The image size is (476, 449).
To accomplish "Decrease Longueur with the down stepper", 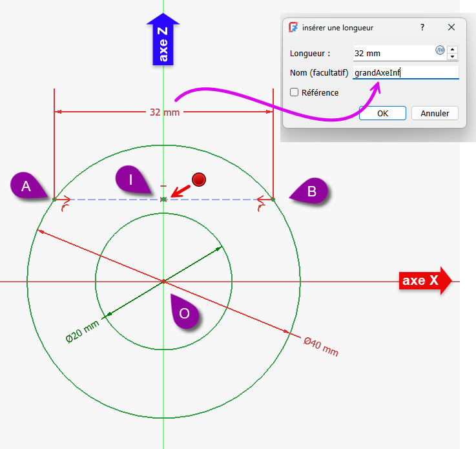I will 452,56.
